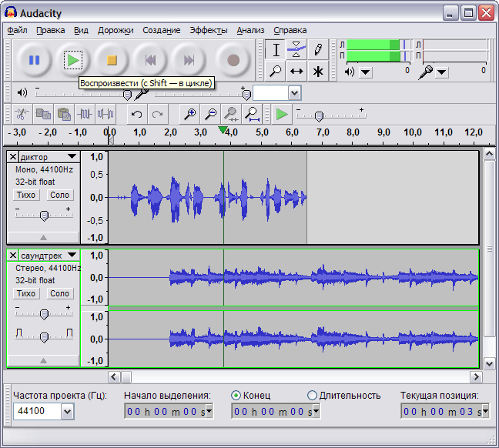This screenshot has width=499, height=448.
Task: Choose the Multi-tool asterisk icon
Action: click(x=317, y=71)
